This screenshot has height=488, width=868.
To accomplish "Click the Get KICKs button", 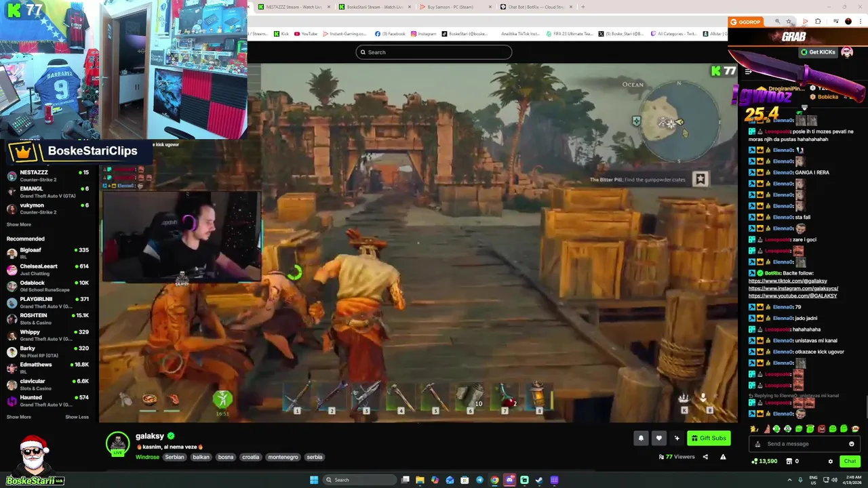I will pos(818,52).
